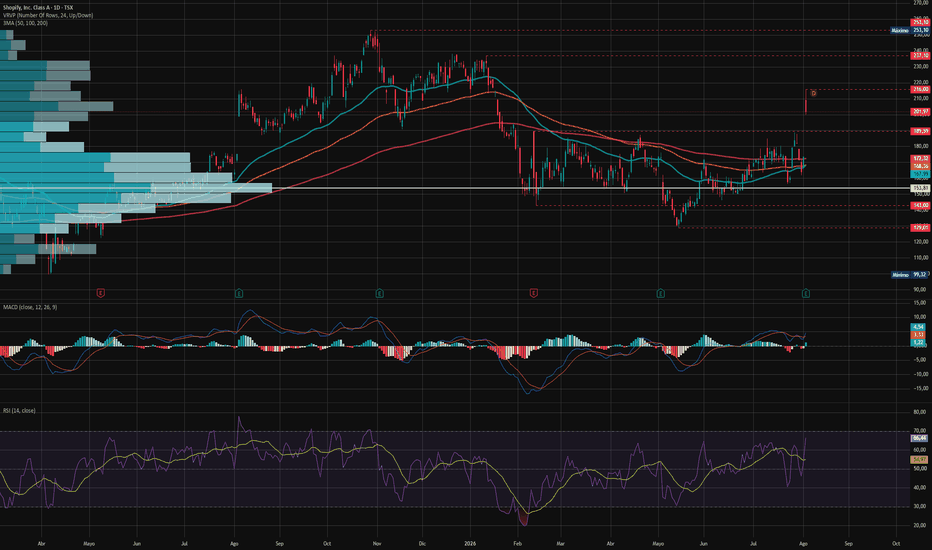Click the Mínimo 99,32 price label
Image resolution: width=932 pixels, height=550 pixels.
910,275
